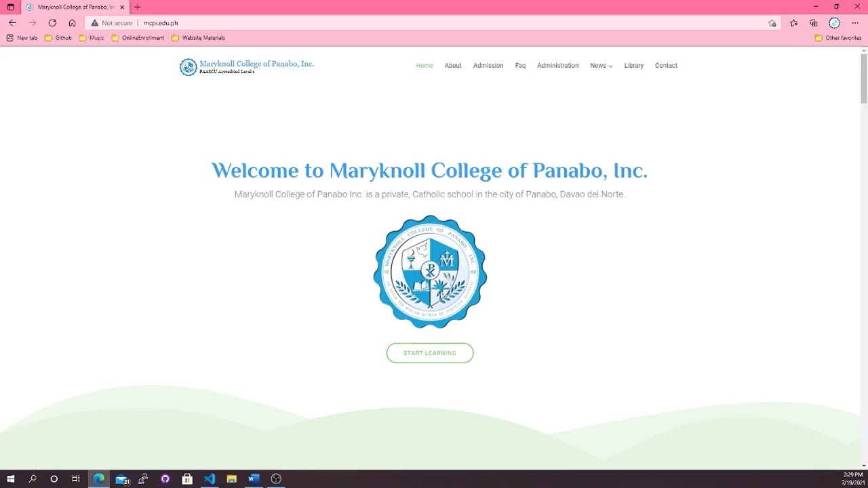Open the Library page
The height and width of the screenshot is (488, 868).
[634, 66]
